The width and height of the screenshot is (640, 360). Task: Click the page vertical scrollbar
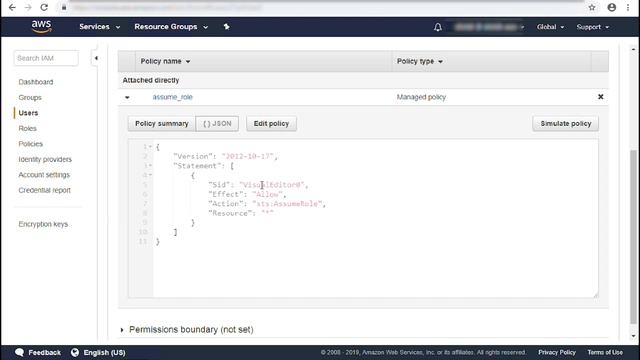[x=633, y=237]
